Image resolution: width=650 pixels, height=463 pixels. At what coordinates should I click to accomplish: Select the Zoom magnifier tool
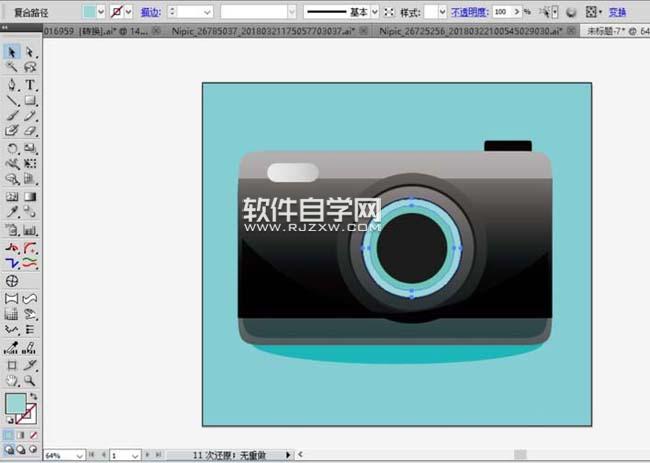(x=29, y=381)
